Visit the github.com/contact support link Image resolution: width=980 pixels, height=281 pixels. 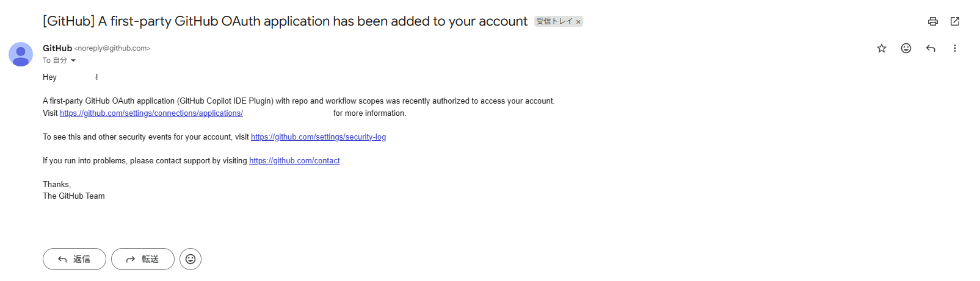tap(294, 161)
